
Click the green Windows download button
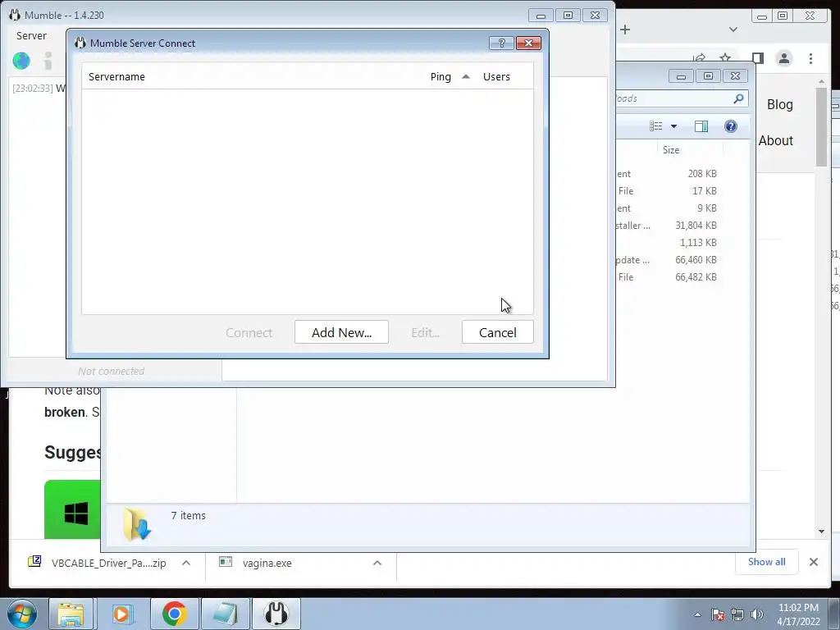click(x=72, y=509)
